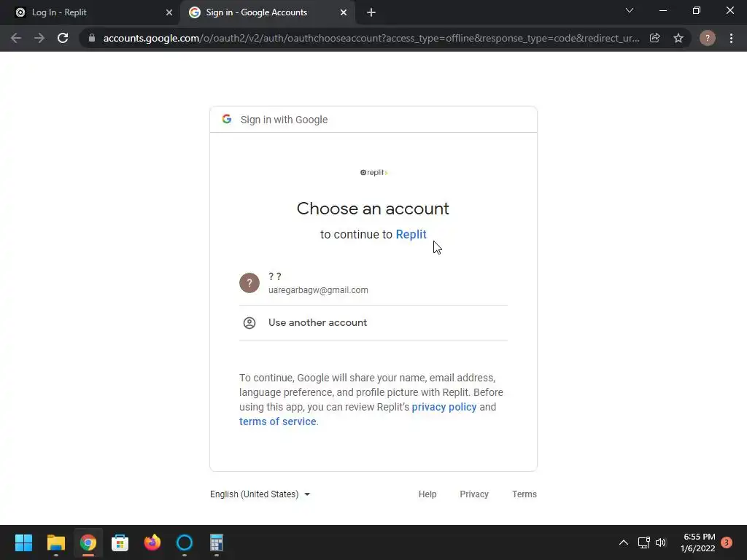The image size is (747, 560).
Task: Minimize the Chrome window
Action: 663,10
